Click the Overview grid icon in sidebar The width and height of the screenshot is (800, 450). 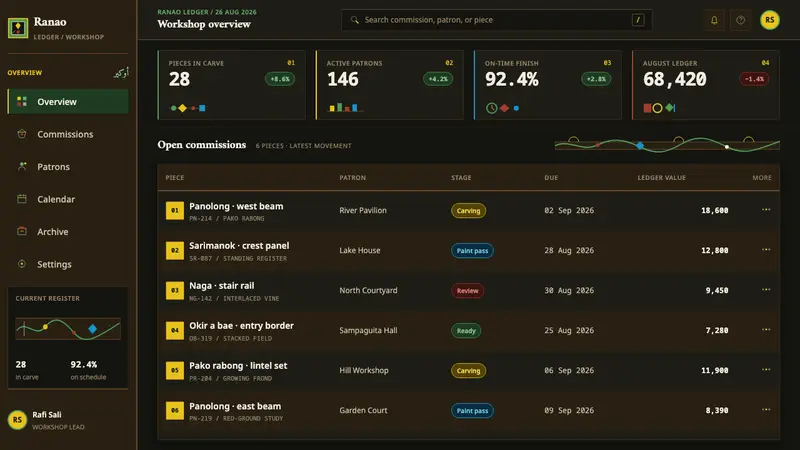coord(22,102)
